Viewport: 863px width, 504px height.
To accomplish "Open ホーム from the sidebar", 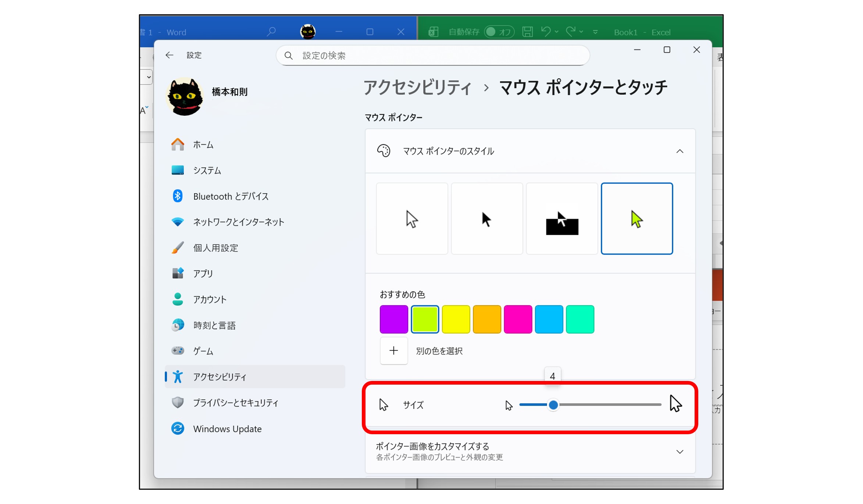I will (203, 145).
